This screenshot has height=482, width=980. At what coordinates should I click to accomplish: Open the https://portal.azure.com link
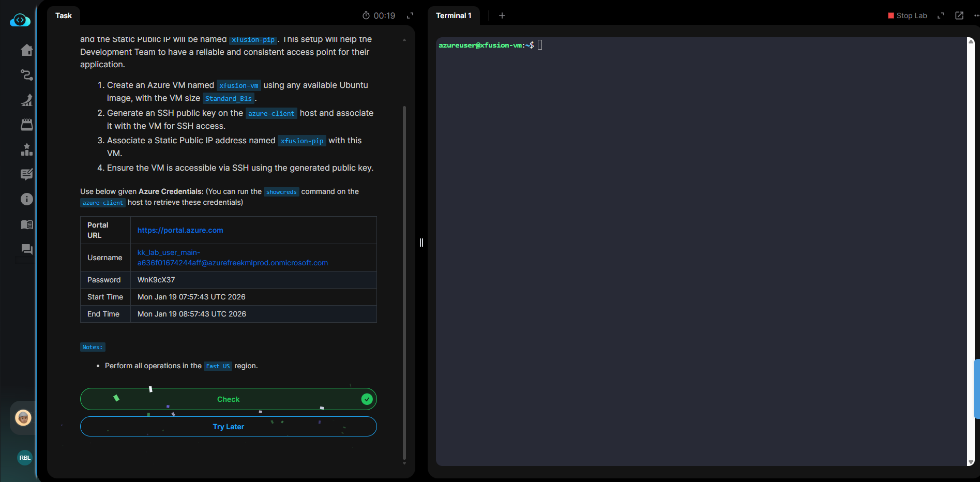[180, 230]
